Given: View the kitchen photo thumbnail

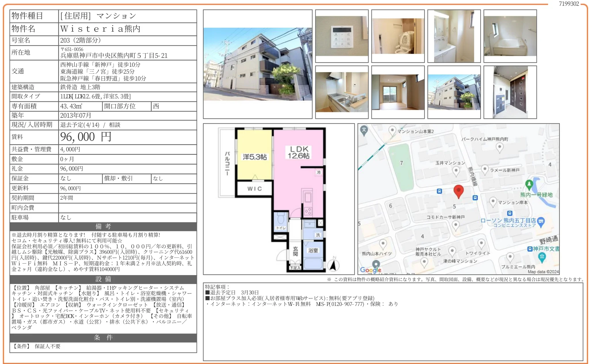Looking at the screenshot, I should [342, 92].
